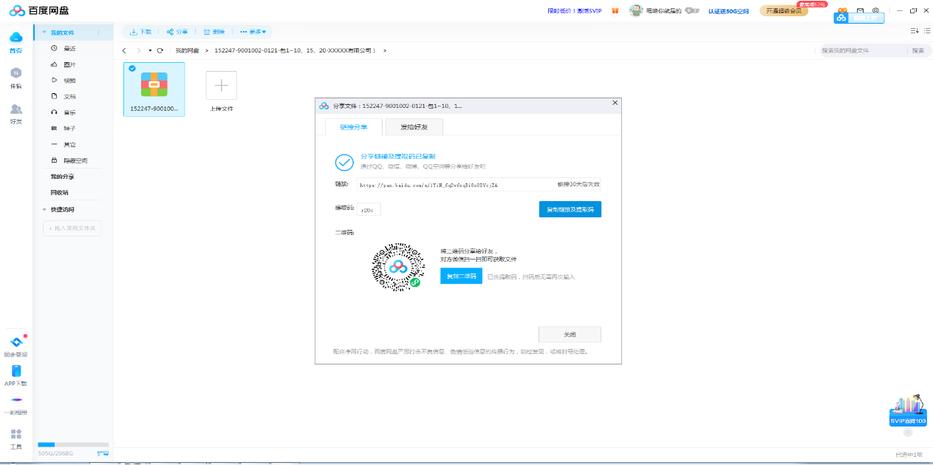This screenshot has height=465, width=933.
Task: Uncheck the selected archive file checkbox
Action: 132,68
